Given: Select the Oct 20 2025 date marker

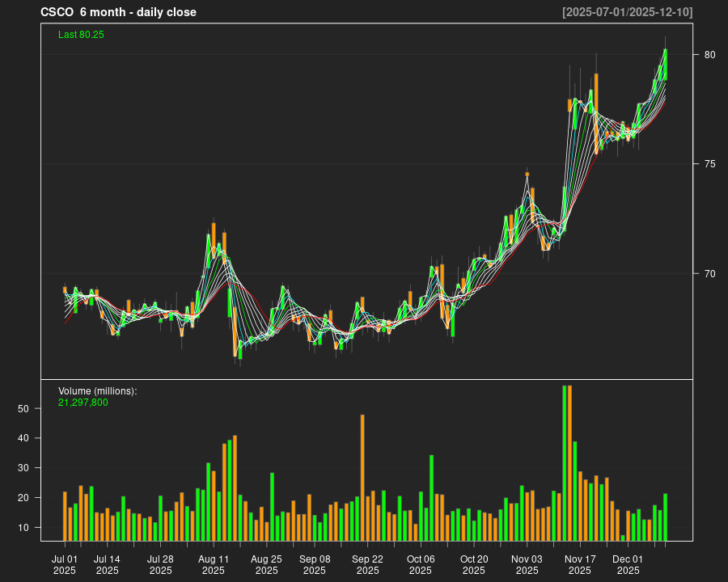Looking at the screenshot, I should 474,564.
